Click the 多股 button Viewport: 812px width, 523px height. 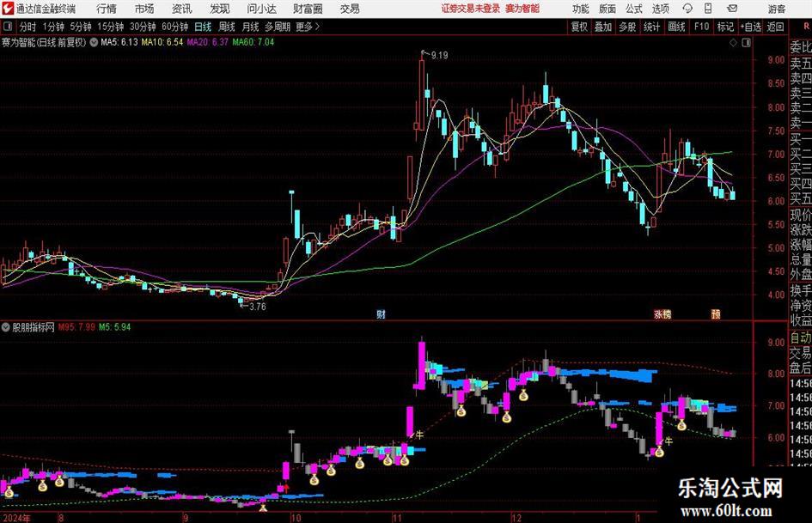coord(627,27)
